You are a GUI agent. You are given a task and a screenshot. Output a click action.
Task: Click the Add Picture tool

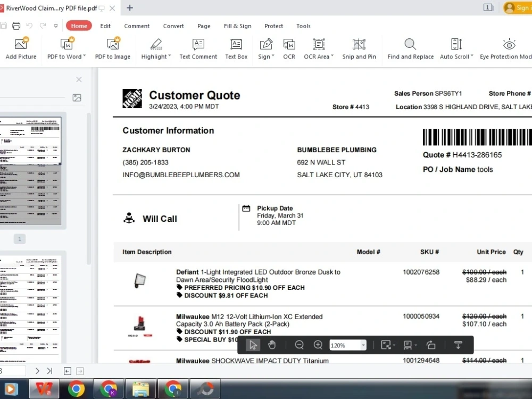tap(21, 48)
